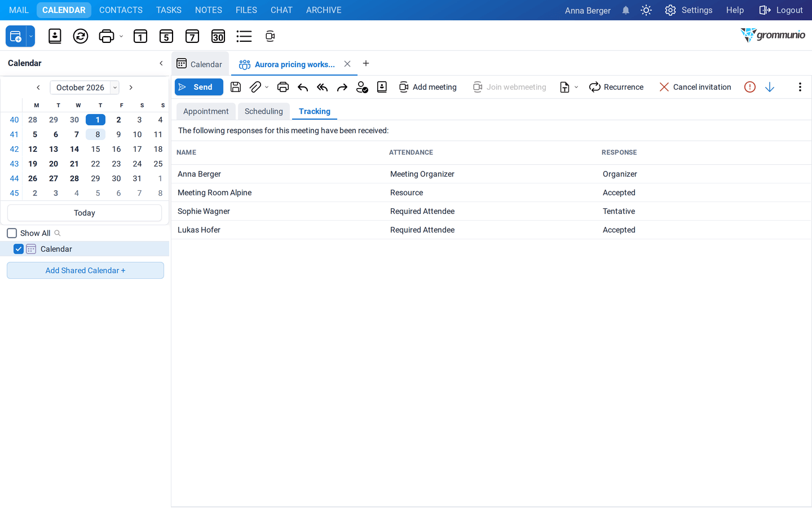
Task: Expand the new appointment dropdown arrow
Action: pyautogui.click(x=31, y=37)
